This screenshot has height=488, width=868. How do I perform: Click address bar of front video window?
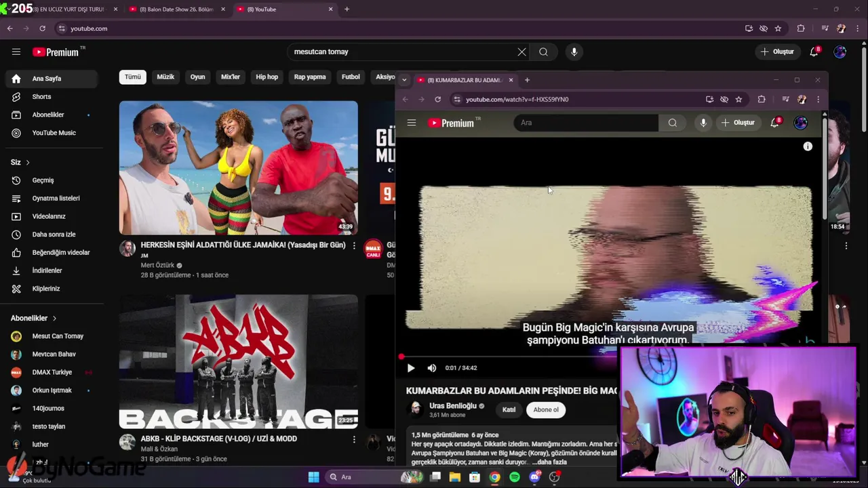[576, 99]
